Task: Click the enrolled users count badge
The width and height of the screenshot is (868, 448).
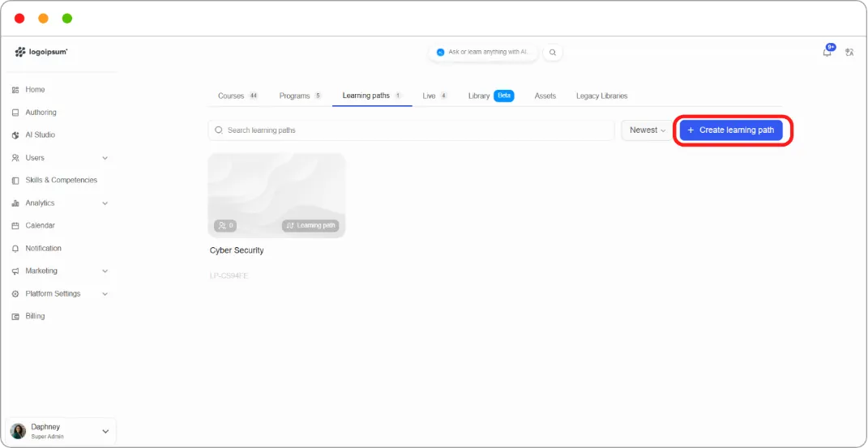Action: (225, 226)
